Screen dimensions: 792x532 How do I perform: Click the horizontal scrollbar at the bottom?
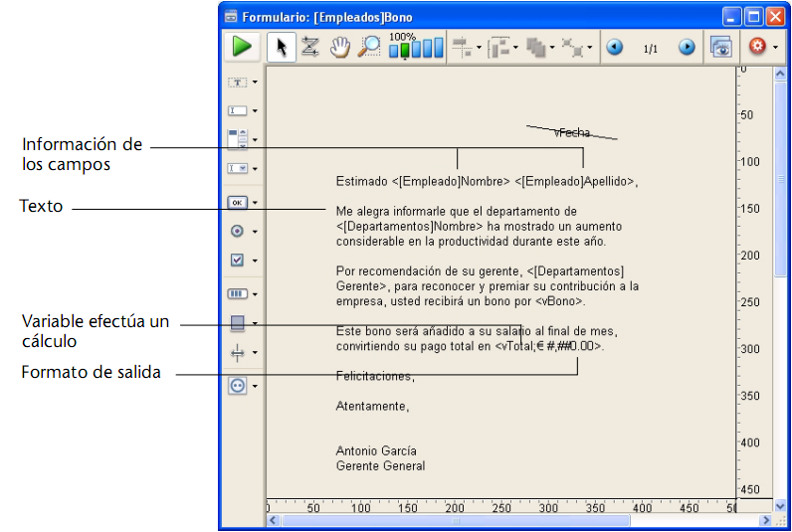(x=456, y=520)
